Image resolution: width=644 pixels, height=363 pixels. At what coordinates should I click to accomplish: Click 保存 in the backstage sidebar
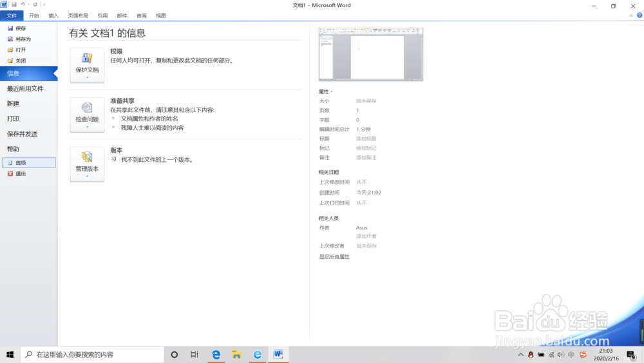pos(17,28)
